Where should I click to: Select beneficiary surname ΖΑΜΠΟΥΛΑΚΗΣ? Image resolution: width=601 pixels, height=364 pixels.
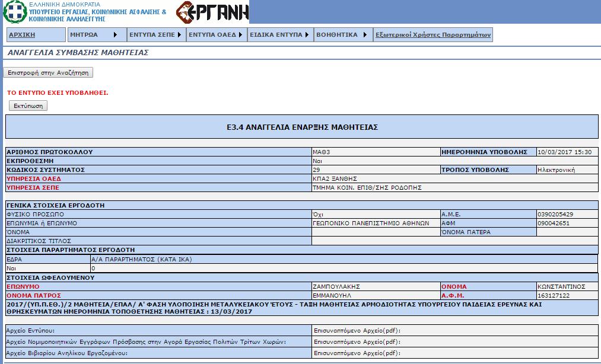pos(336,286)
